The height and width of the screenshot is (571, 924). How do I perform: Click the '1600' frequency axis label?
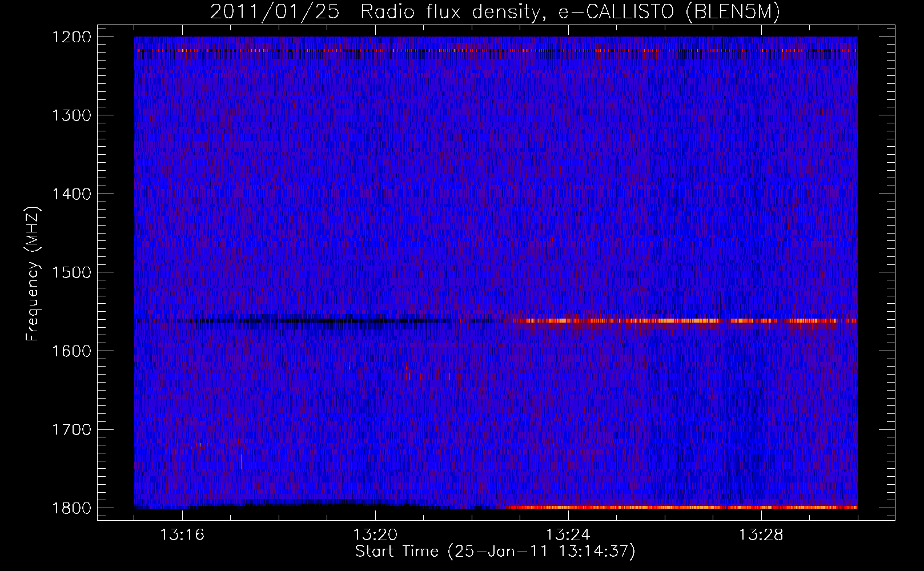71,351
